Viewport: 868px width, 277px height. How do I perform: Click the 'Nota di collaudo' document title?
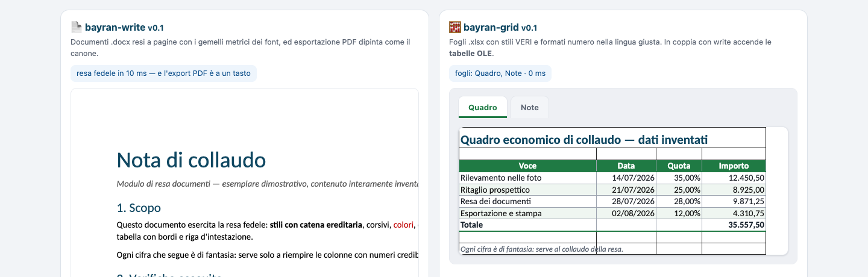coord(191,160)
